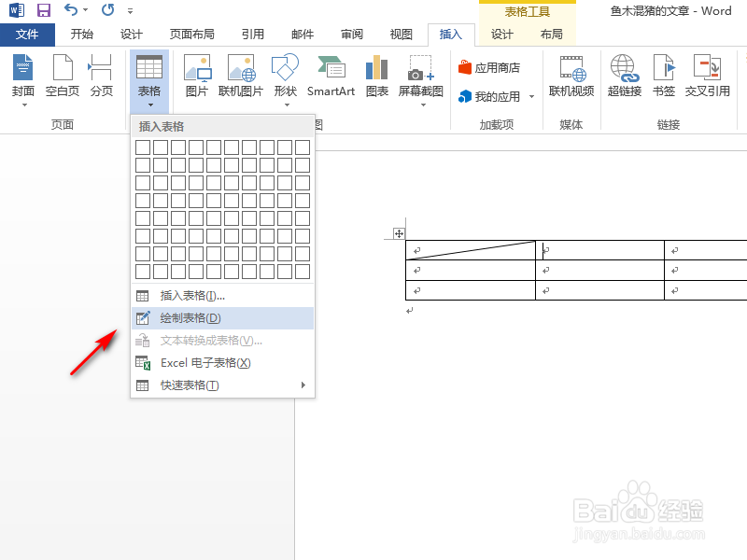
Task: Click the table cell with the diagonal line
Action: 471,250
